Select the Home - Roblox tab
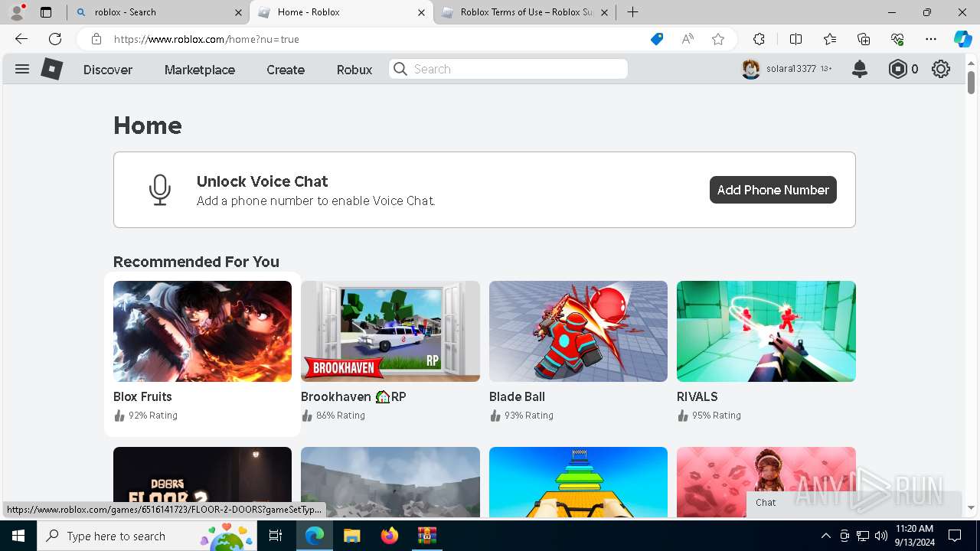 click(341, 12)
